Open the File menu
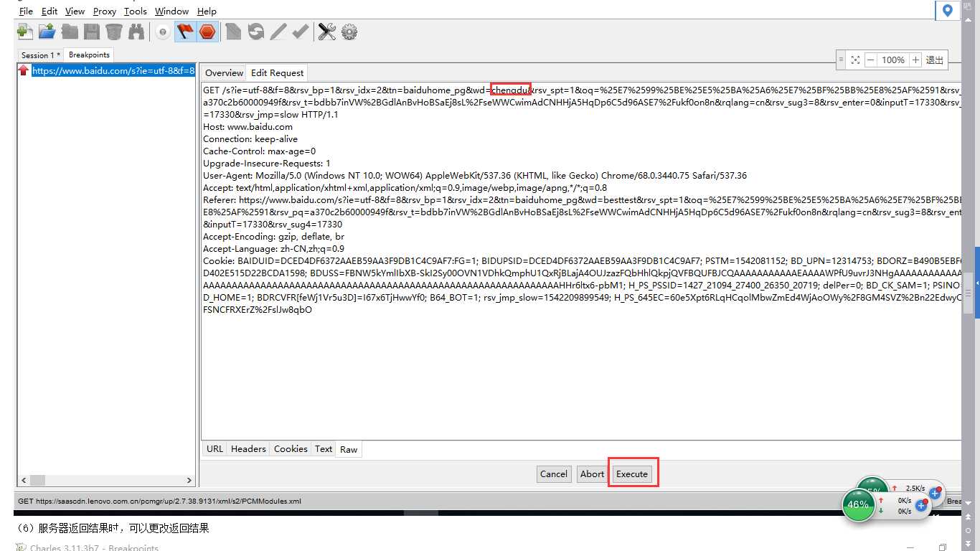 [x=26, y=11]
